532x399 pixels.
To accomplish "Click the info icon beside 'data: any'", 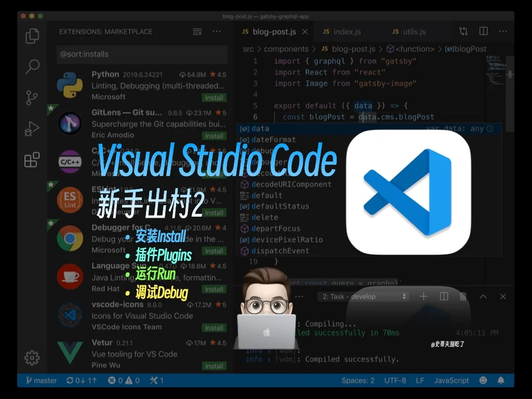I will pos(489,129).
